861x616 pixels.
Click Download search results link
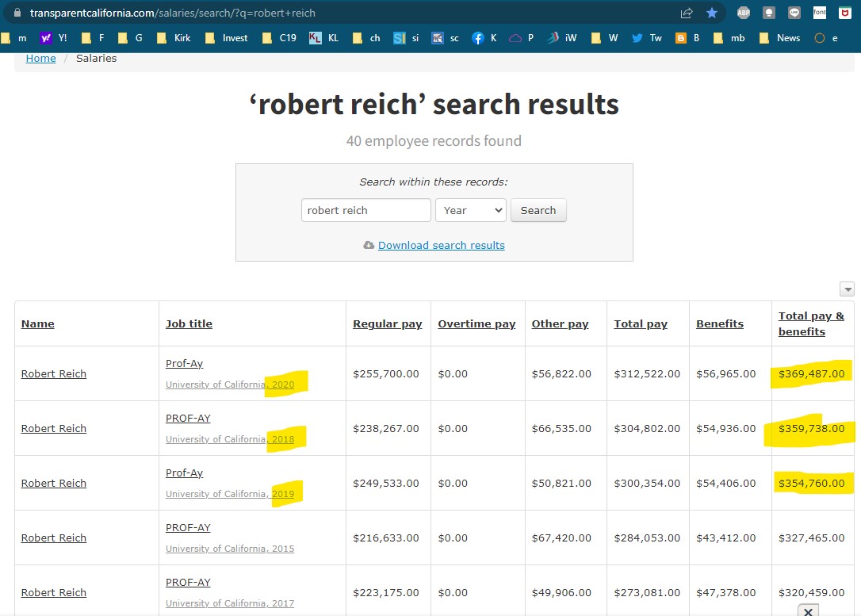(x=441, y=245)
